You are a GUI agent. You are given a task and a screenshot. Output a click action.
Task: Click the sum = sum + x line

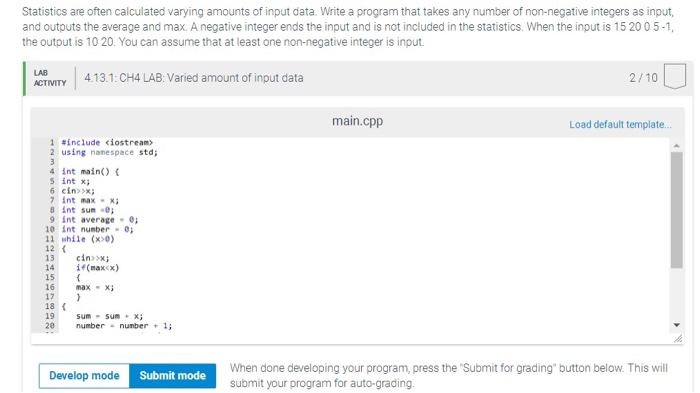[x=109, y=316]
